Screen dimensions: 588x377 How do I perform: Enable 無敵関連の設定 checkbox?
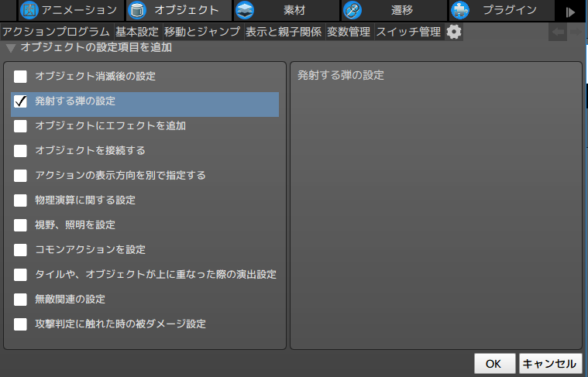click(x=20, y=300)
